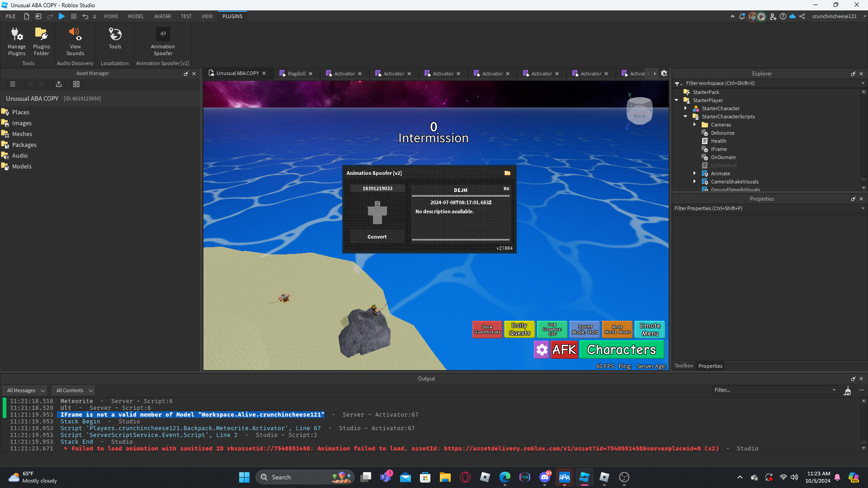Open the MODEL ribbon tab
Screen dimensions: 868x488
click(x=136, y=16)
